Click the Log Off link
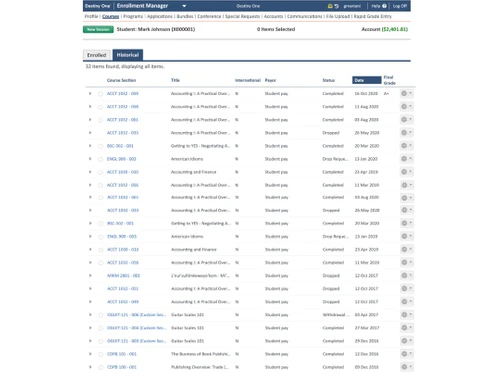This screenshot has width=500, height=375. (400, 6)
